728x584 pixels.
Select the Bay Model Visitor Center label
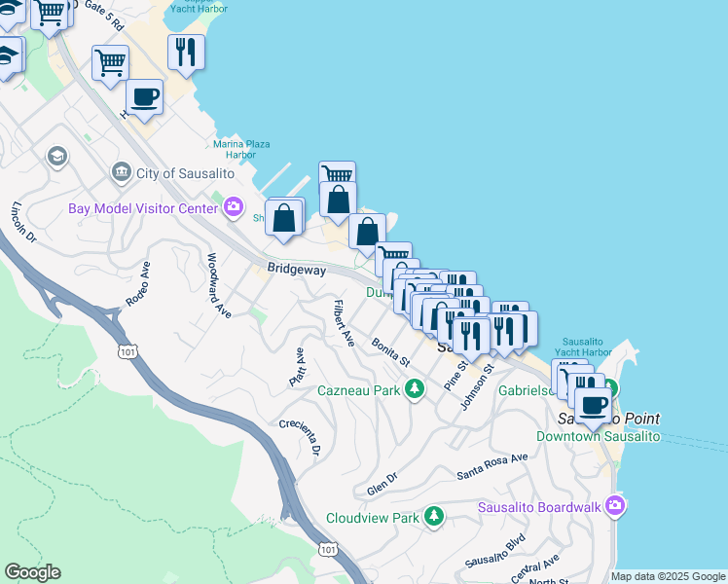[x=143, y=208]
